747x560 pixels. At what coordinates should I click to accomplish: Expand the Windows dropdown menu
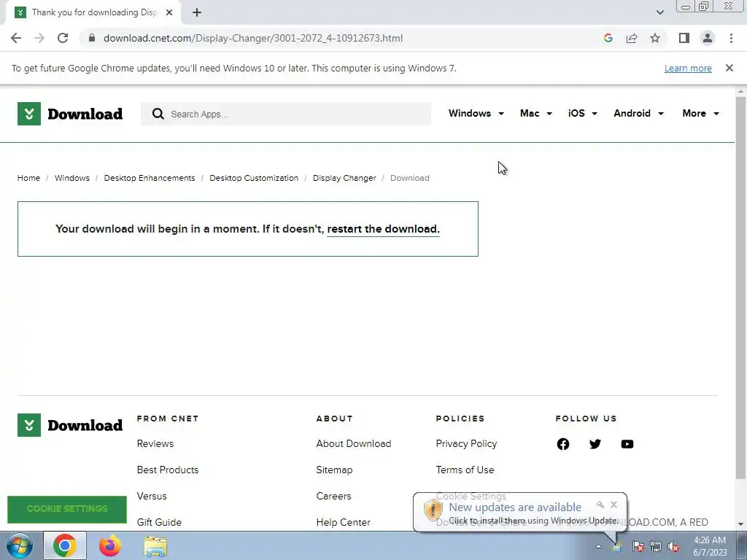(x=476, y=113)
